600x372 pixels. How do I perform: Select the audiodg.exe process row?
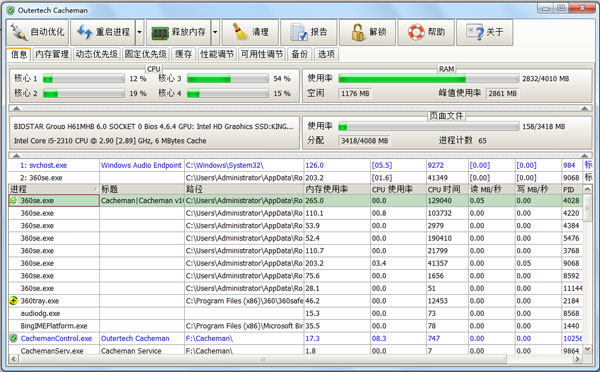point(295,313)
